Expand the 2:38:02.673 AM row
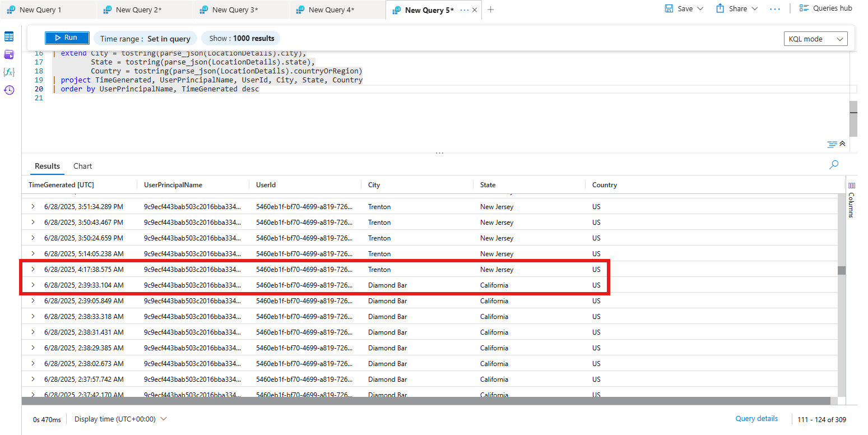Screen dimensions: 868x435 pyautogui.click(x=33, y=364)
